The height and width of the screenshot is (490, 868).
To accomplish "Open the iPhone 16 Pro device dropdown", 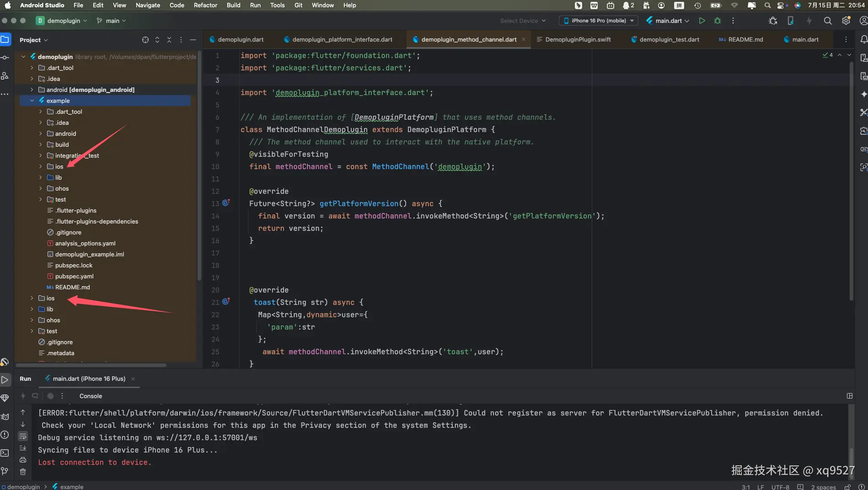I will click(x=598, y=21).
